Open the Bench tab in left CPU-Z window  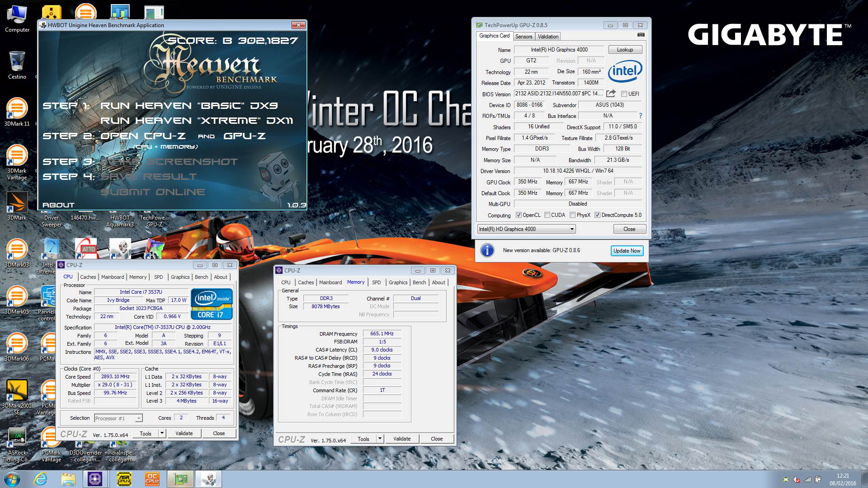(201, 277)
